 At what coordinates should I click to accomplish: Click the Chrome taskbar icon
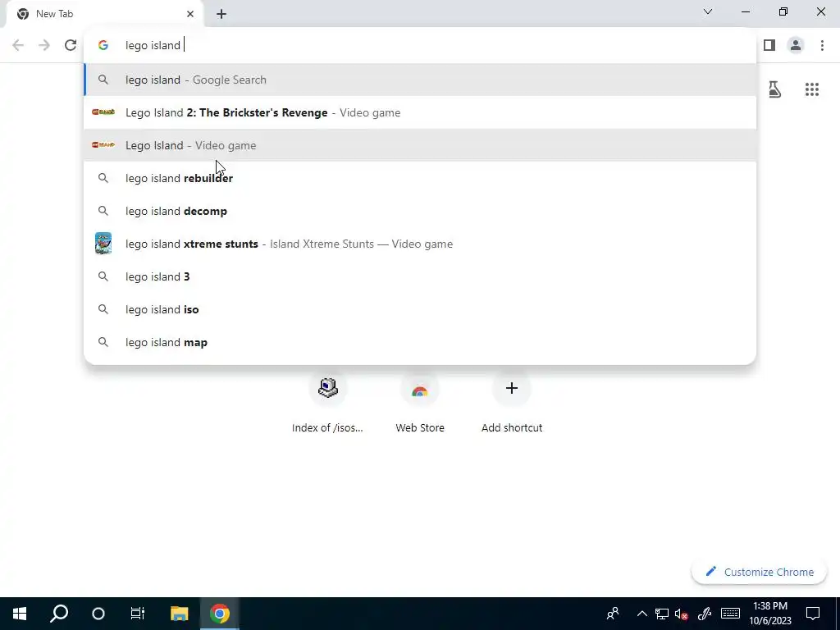(x=219, y=614)
